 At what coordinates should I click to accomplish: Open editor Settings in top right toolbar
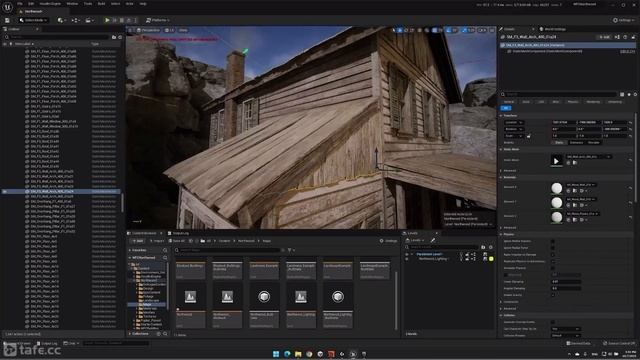624,20
